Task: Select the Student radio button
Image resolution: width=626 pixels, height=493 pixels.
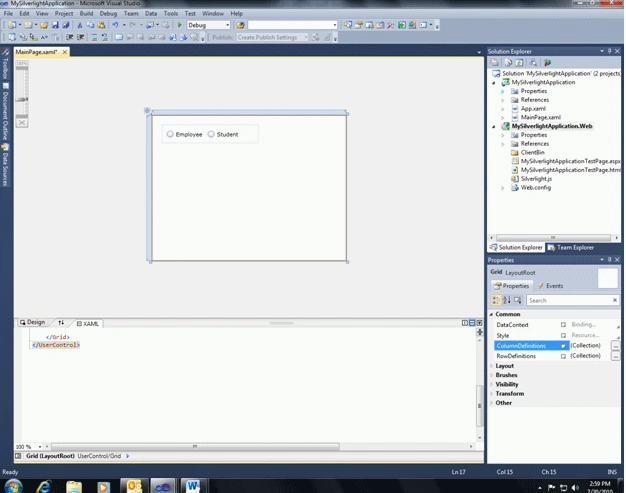Action: click(211, 134)
